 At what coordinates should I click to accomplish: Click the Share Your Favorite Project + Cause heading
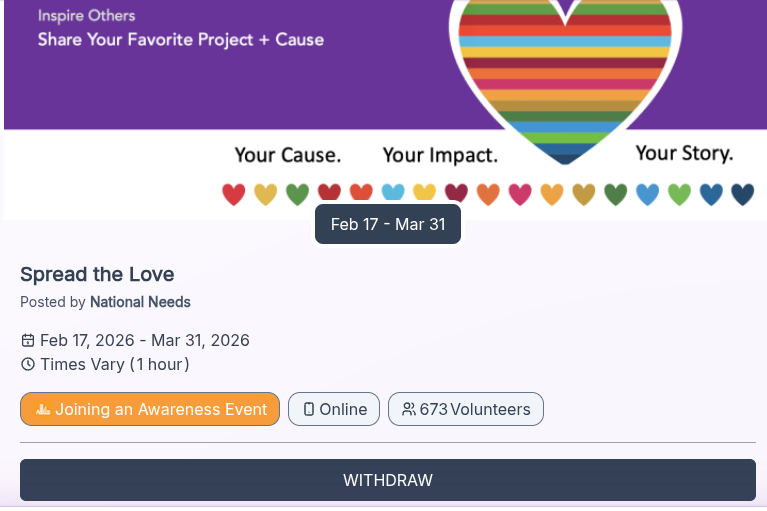coord(181,40)
